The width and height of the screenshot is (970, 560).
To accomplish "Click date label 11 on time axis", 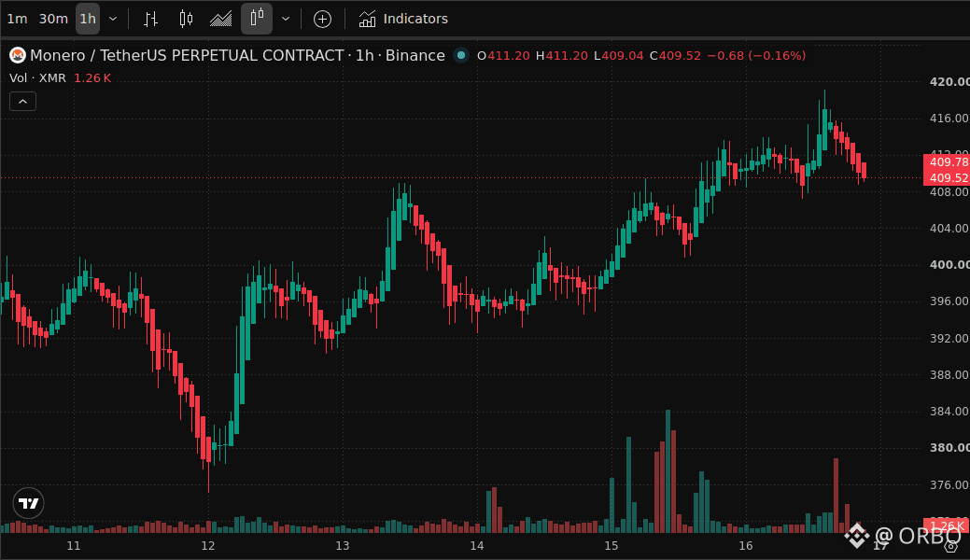I will point(74,546).
